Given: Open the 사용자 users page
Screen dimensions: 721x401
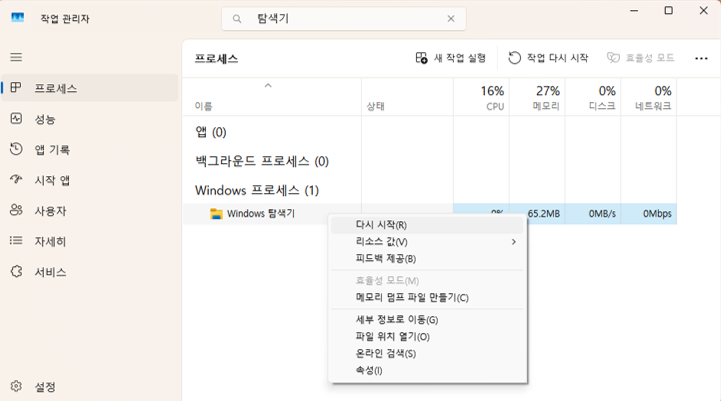Looking at the screenshot, I should click(90, 211).
